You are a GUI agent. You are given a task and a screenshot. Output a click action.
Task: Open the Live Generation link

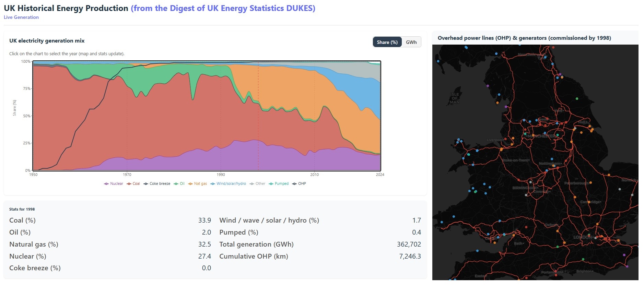(x=21, y=17)
